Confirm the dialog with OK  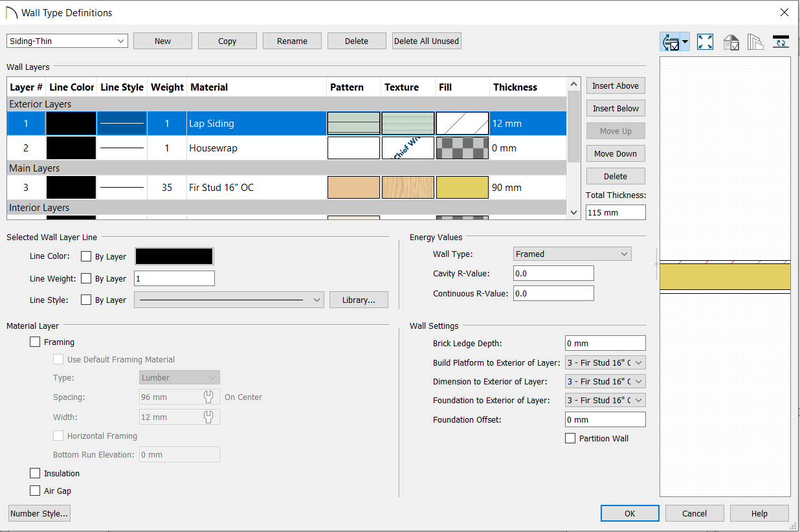(630, 513)
